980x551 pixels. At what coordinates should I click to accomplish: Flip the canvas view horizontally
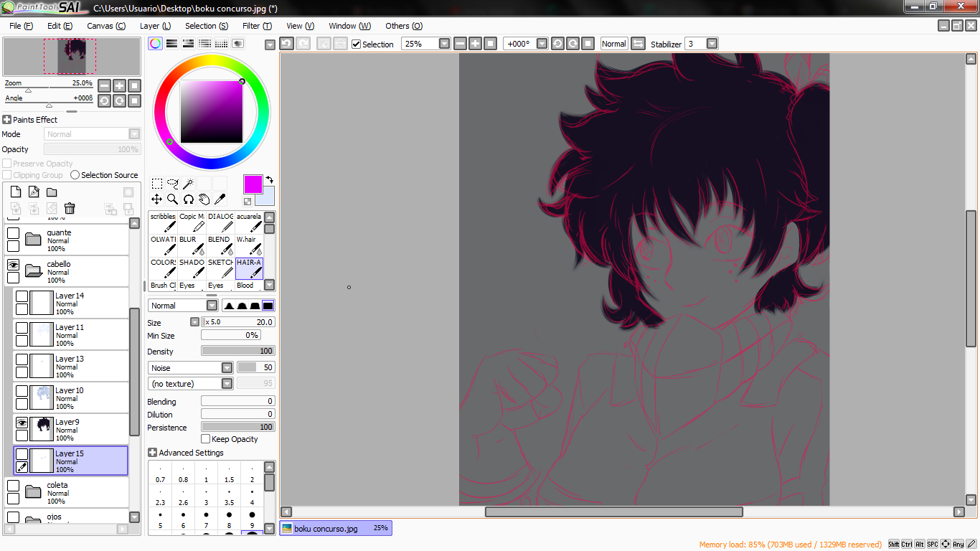[638, 44]
